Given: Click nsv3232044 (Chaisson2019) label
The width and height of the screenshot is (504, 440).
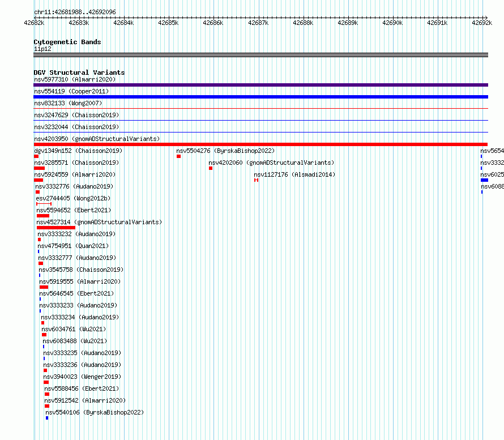Looking at the screenshot, I should click(x=76, y=127).
